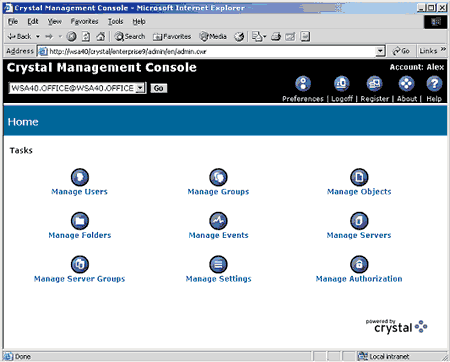Click the Print toolbar icon

(276, 36)
